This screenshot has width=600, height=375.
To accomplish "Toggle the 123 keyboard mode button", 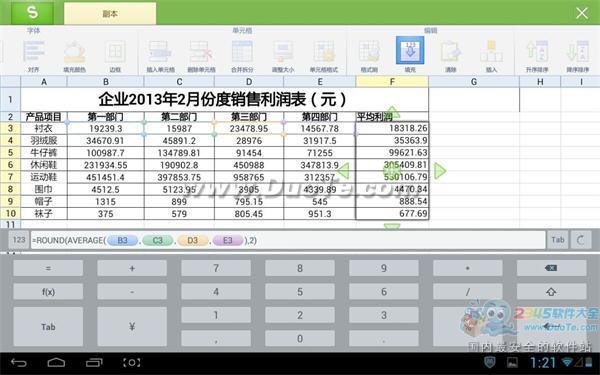I will click(19, 240).
